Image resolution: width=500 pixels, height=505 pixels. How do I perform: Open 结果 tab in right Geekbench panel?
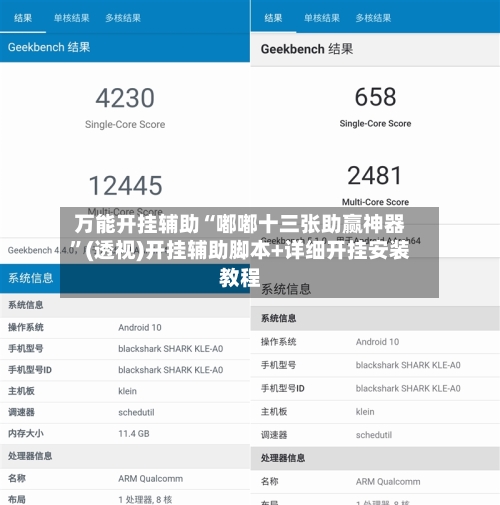[x=273, y=18]
